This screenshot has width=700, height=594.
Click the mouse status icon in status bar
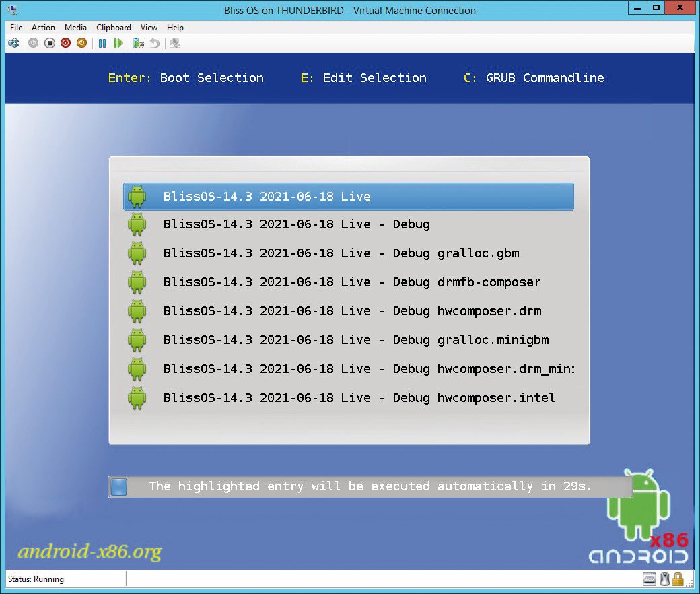tap(665, 579)
